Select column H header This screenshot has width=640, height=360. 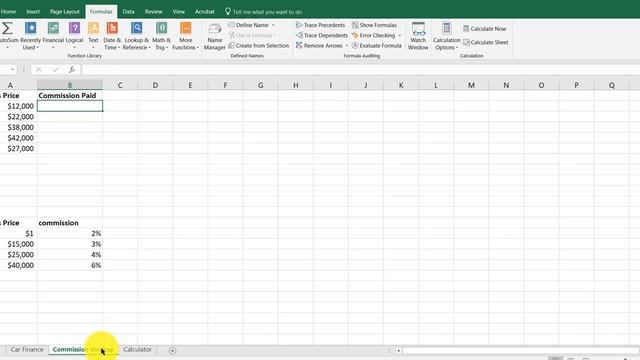point(296,85)
